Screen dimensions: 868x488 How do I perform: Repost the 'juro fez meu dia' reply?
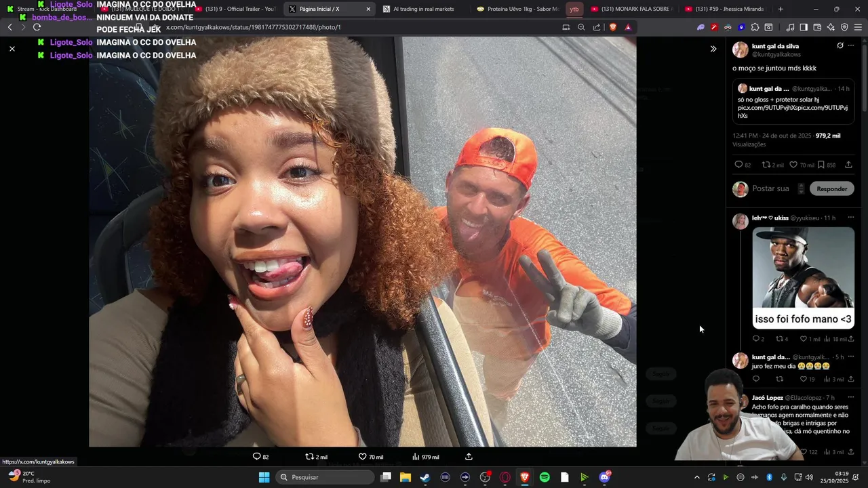(x=779, y=379)
